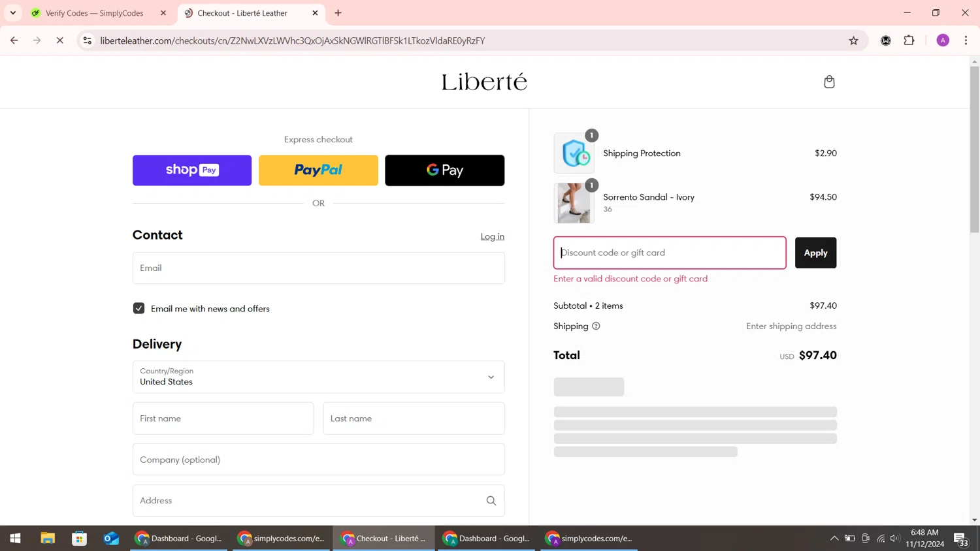Open the Chrome profile avatar

pyautogui.click(x=943, y=40)
